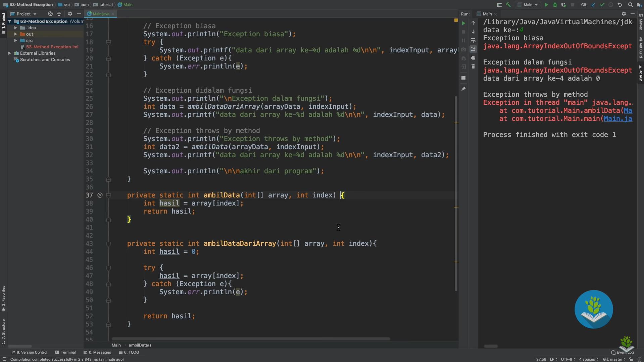Click the 'com' breadcrumb in navigation bar
The image size is (644, 362).
[x=82, y=5]
